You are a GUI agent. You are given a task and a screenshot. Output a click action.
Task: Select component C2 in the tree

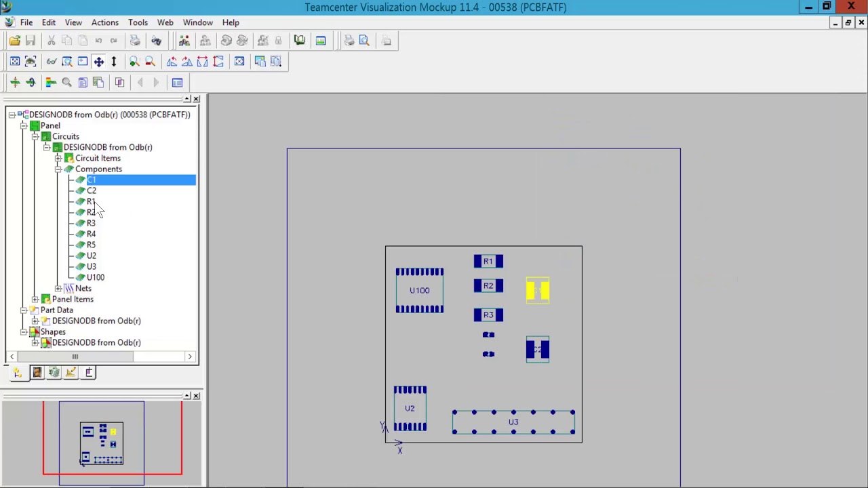(x=92, y=190)
